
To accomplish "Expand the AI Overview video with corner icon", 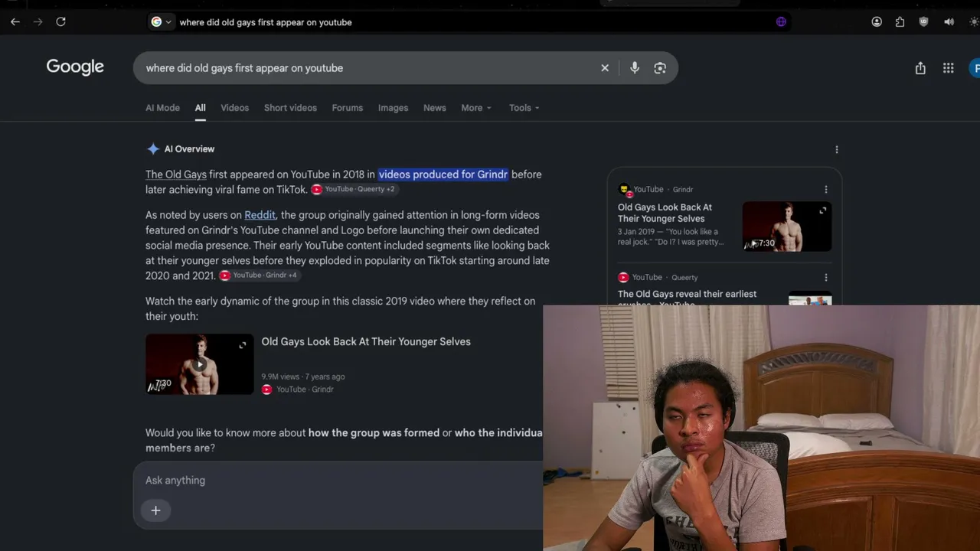I will pos(243,345).
